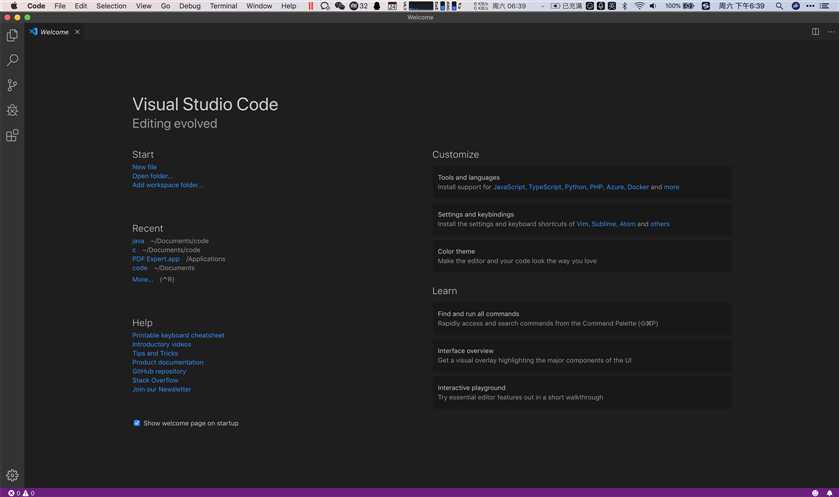
Task: Open the Apple menu
Action: click(x=14, y=6)
